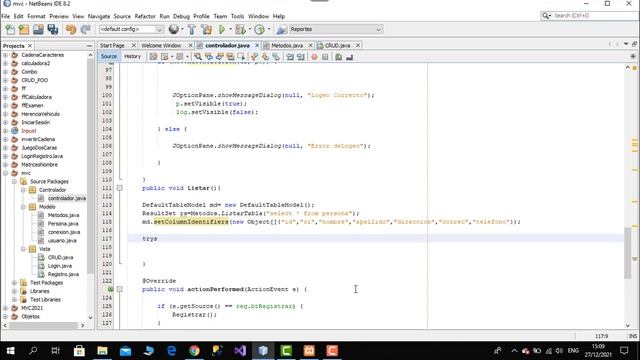This screenshot has width=640, height=360.
Task: Toggle Source view button
Action: click(109, 56)
